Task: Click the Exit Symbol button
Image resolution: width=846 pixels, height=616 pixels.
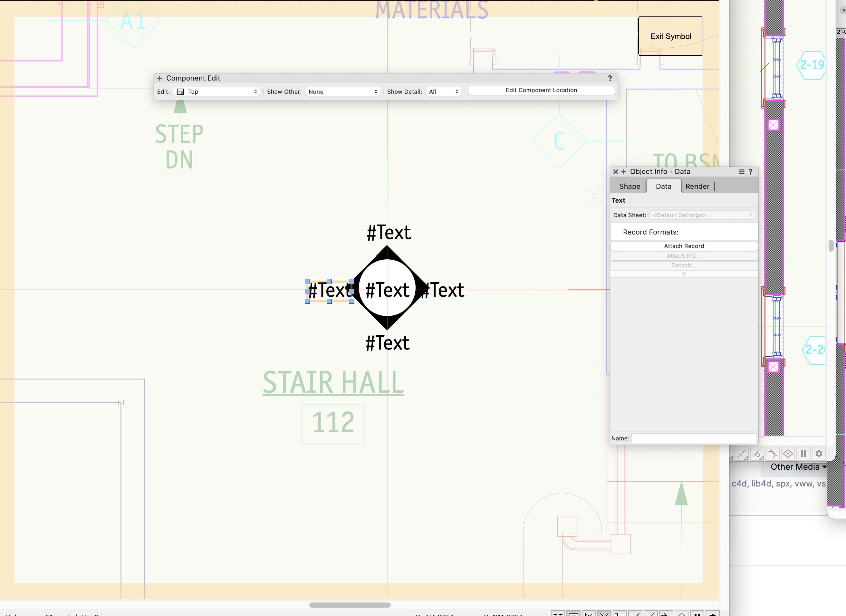Action: pos(670,36)
